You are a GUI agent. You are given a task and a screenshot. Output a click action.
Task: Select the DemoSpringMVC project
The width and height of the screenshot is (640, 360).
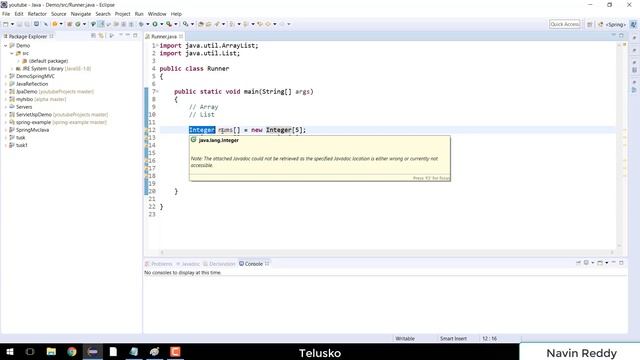32,76
